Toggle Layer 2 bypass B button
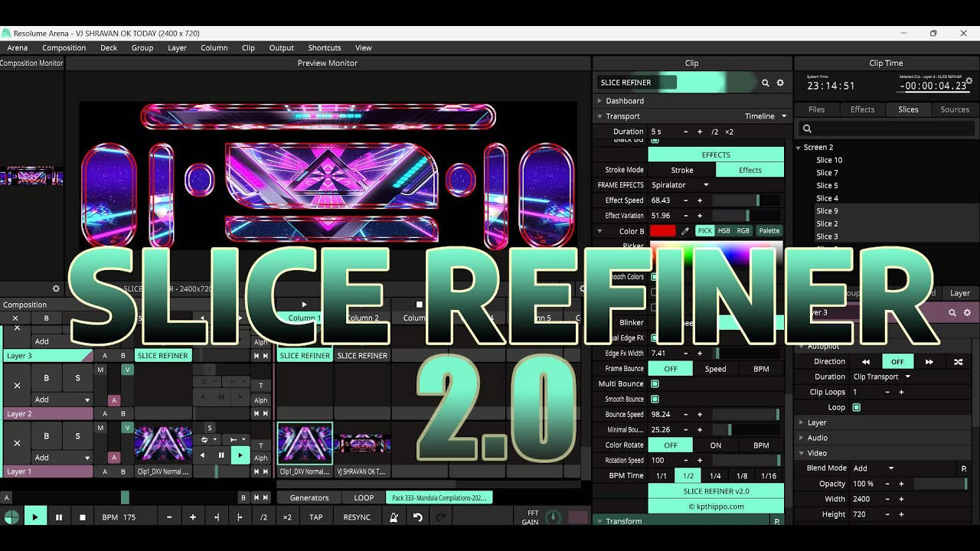Image resolution: width=980 pixels, height=551 pixels. 46,378
